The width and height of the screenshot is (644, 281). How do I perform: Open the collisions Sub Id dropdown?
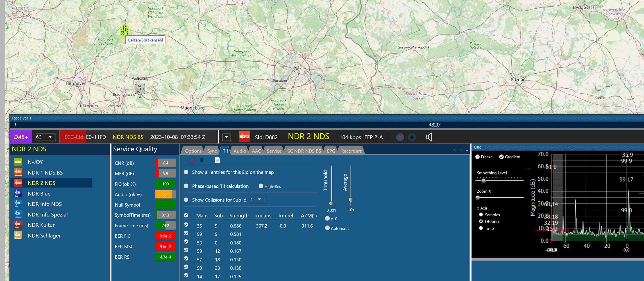[x=257, y=200]
